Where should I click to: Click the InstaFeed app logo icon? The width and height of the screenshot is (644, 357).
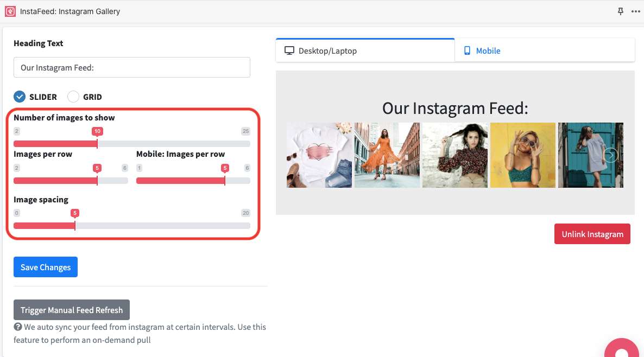[x=10, y=11]
